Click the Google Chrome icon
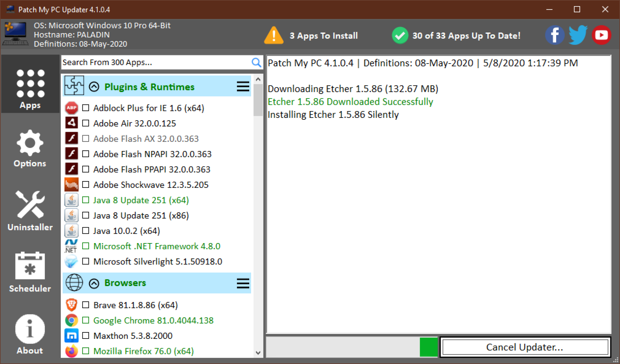Screen dimensions: 620x364 pyautogui.click(x=71, y=320)
